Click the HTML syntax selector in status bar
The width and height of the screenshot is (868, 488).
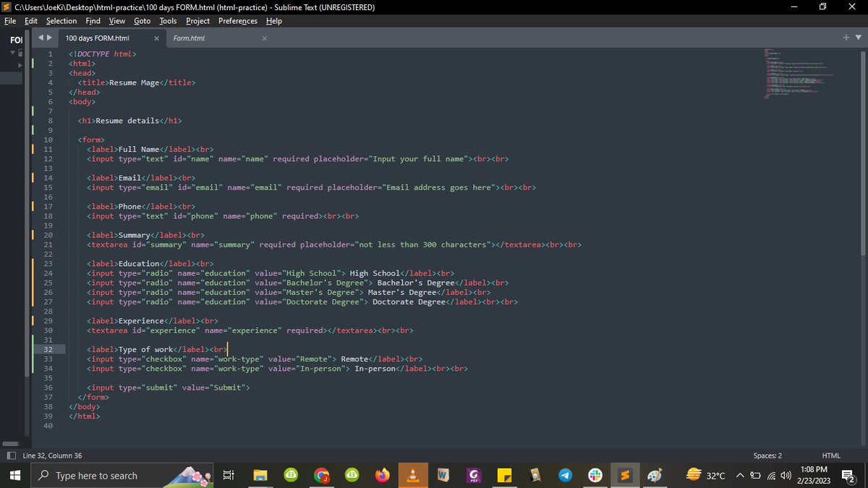pos(830,455)
